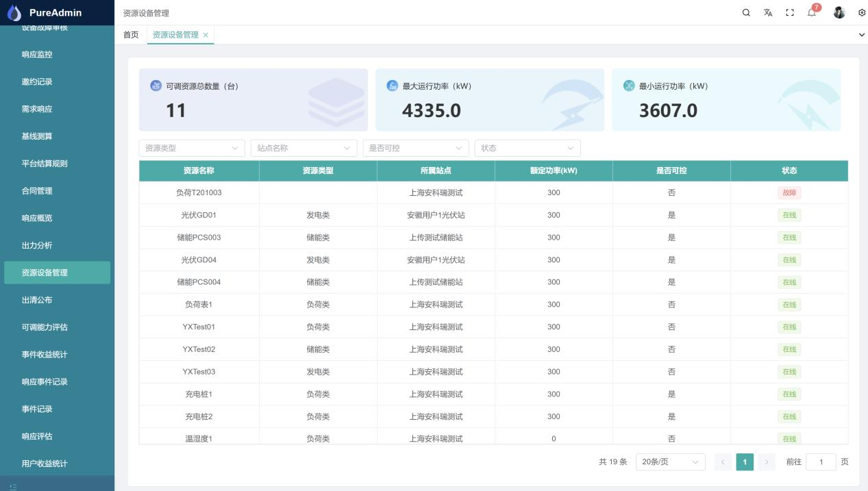The height and width of the screenshot is (491, 868).
Task: Click the 前往 page number input field
Action: [821, 462]
